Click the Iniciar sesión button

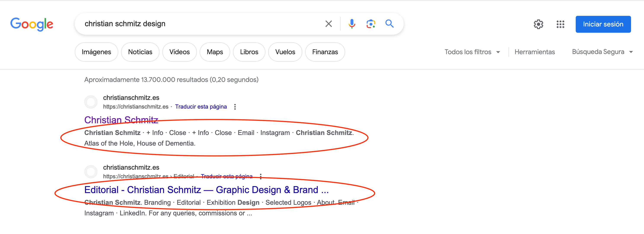coord(603,24)
